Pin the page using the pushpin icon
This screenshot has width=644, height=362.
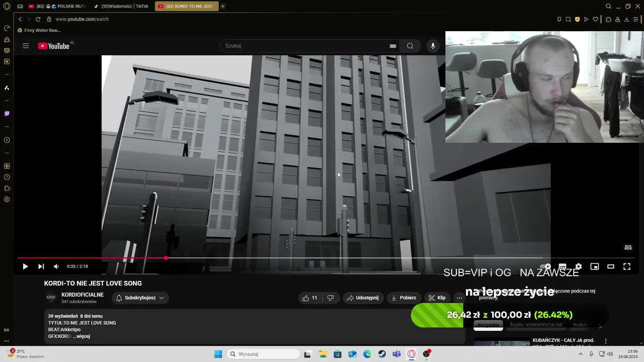click(559, 19)
